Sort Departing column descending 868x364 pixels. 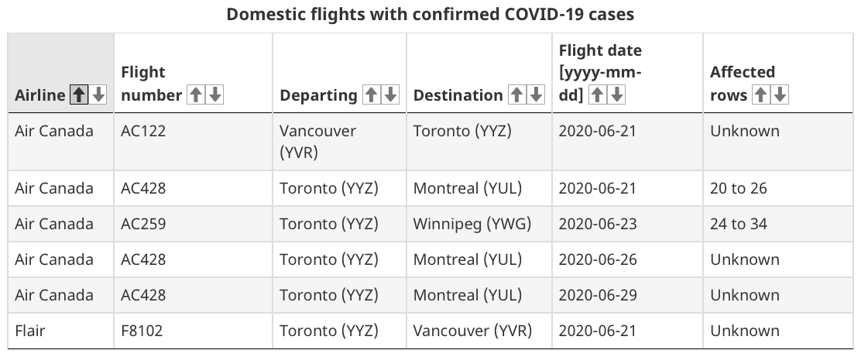point(390,94)
